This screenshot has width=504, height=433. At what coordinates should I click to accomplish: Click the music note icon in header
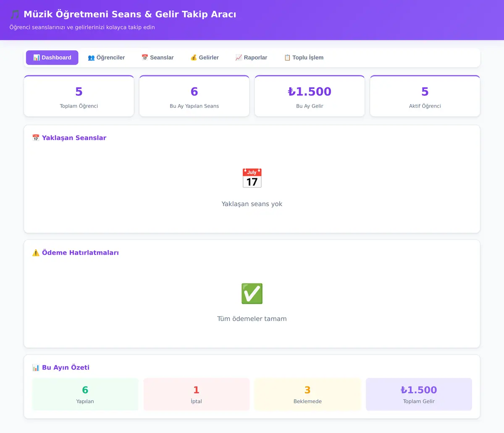coord(15,14)
